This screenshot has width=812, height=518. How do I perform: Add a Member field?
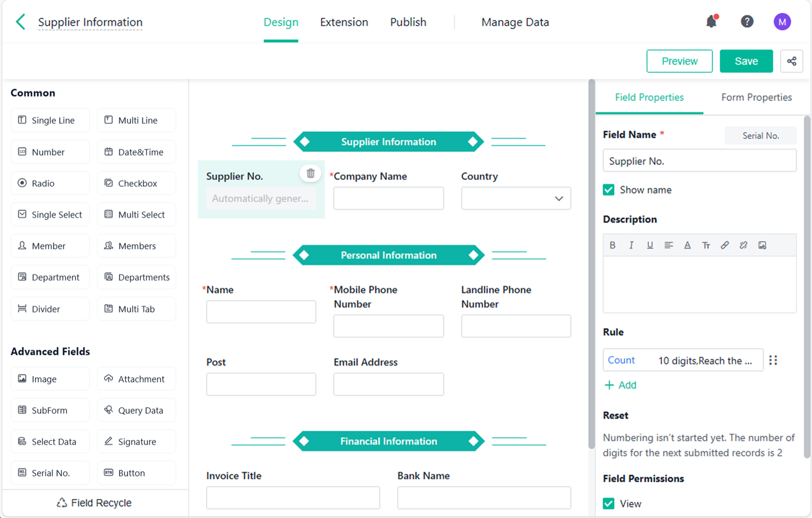pyautogui.click(x=50, y=246)
